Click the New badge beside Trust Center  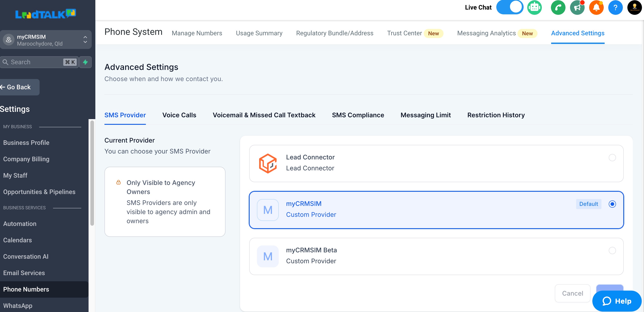(433, 33)
